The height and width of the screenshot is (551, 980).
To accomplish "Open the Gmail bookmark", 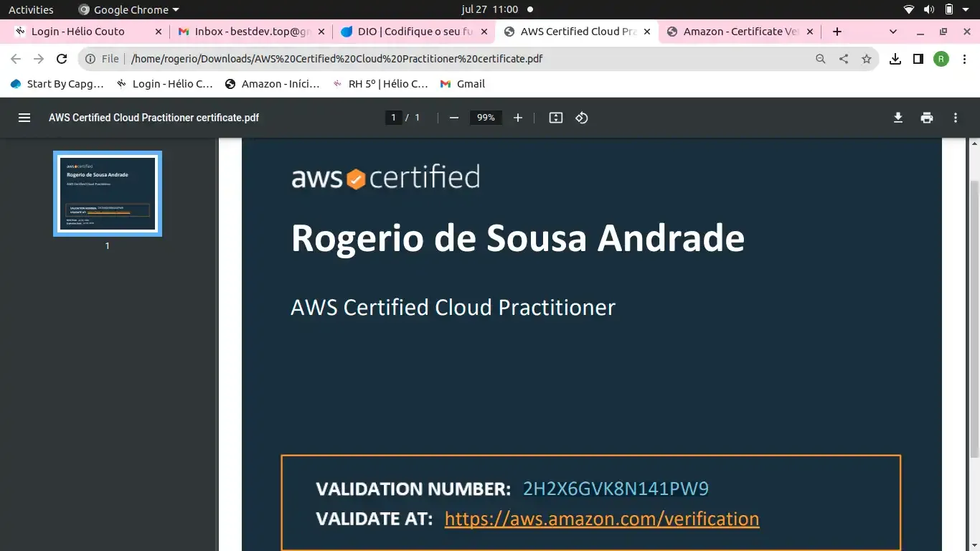I will pyautogui.click(x=463, y=84).
